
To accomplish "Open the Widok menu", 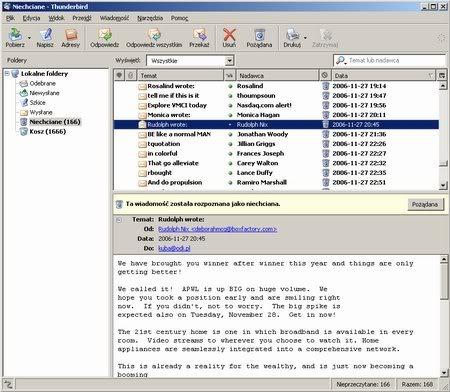I will tap(56, 18).
